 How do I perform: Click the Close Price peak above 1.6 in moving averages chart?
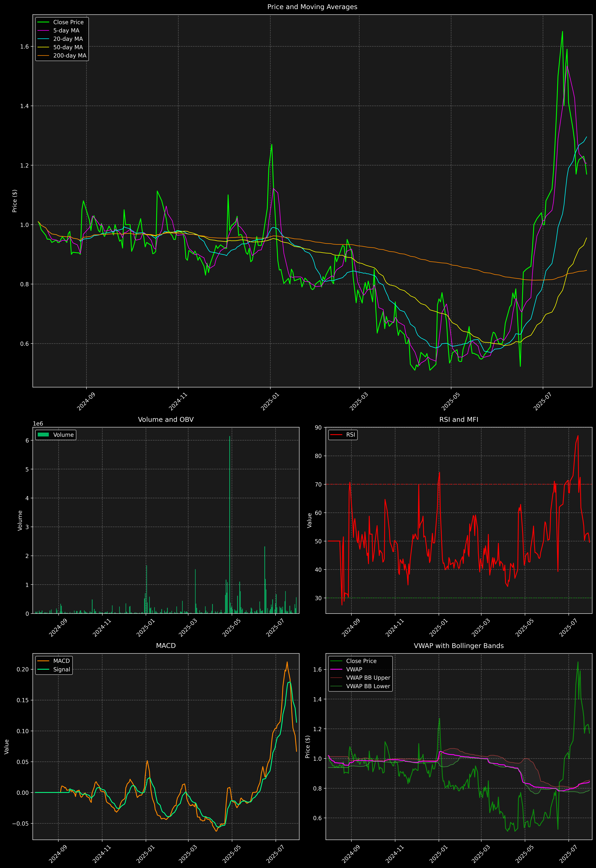(x=562, y=32)
